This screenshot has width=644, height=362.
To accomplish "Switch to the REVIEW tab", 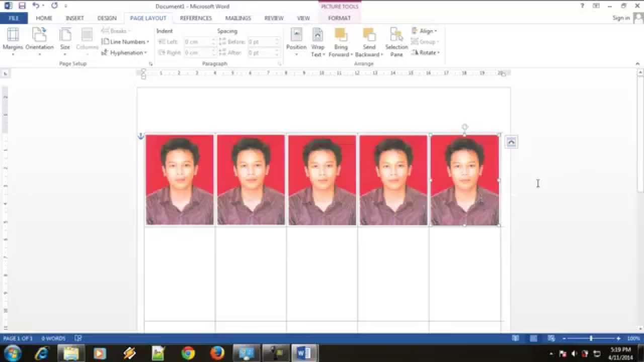I will [274, 18].
